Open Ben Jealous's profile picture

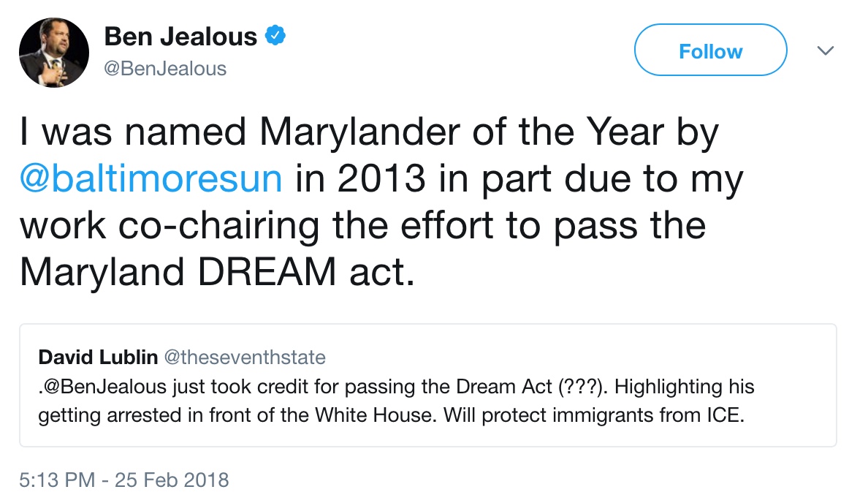[53, 53]
